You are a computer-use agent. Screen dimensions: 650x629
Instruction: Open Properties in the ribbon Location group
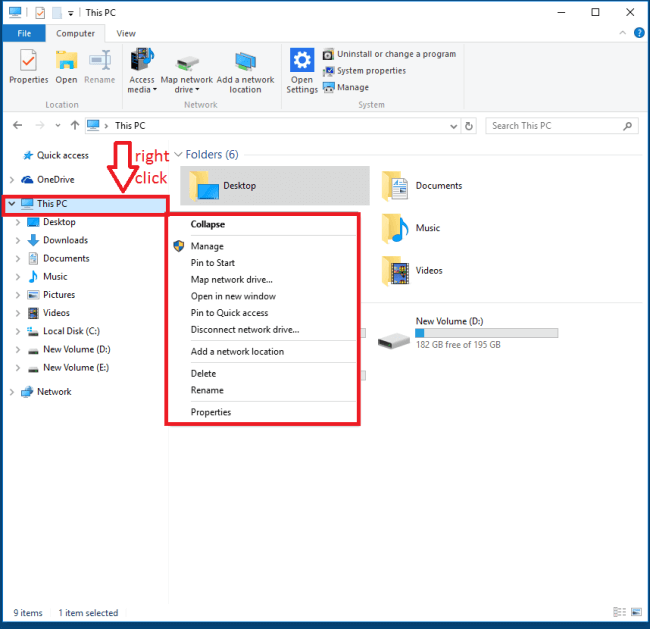coord(29,66)
